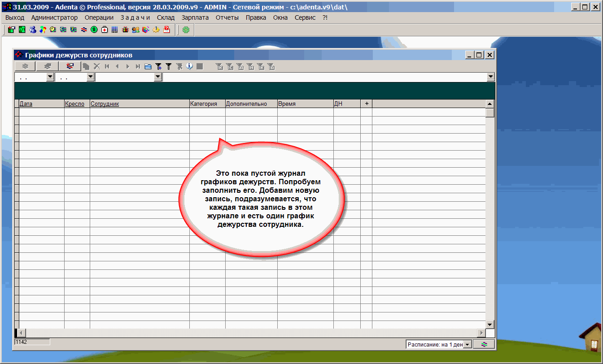Click the vertical scrollbar down arrow
The height and width of the screenshot is (364, 603).
(x=490, y=325)
